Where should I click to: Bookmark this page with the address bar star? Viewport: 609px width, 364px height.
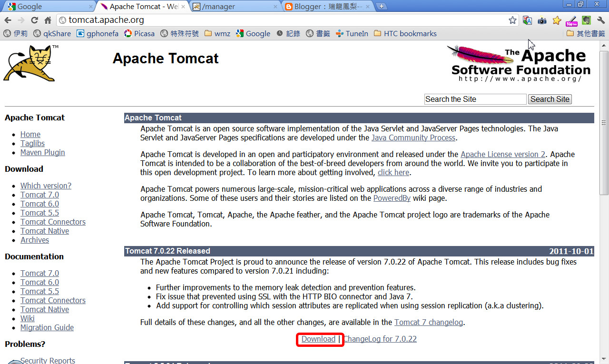pos(512,20)
